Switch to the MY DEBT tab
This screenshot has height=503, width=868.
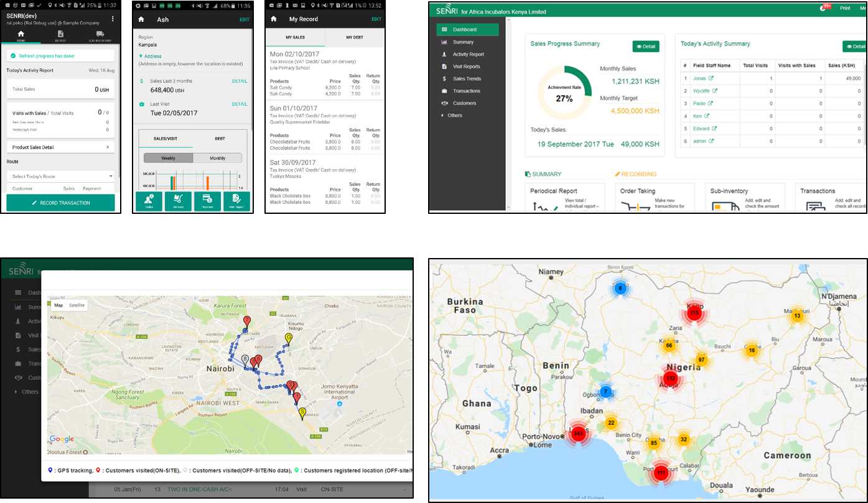click(354, 38)
